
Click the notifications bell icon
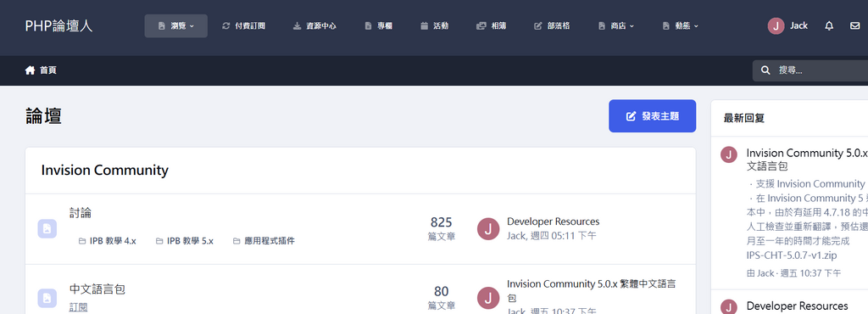click(x=829, y=26)
